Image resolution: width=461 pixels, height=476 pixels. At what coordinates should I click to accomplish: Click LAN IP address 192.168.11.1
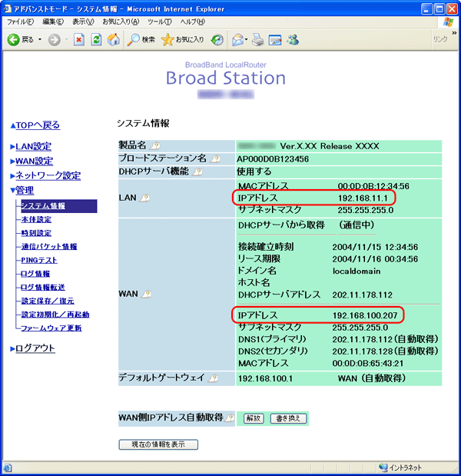click(x=363, y=198)
